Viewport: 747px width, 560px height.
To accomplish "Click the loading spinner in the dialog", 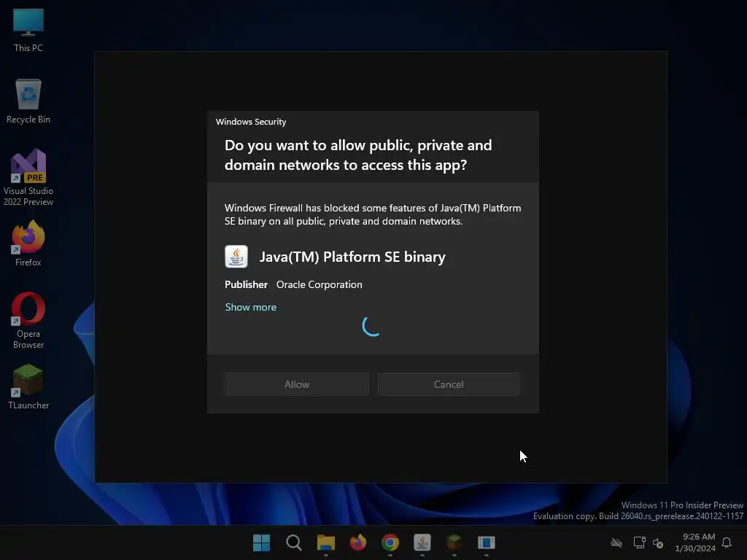I will point(371,327).
